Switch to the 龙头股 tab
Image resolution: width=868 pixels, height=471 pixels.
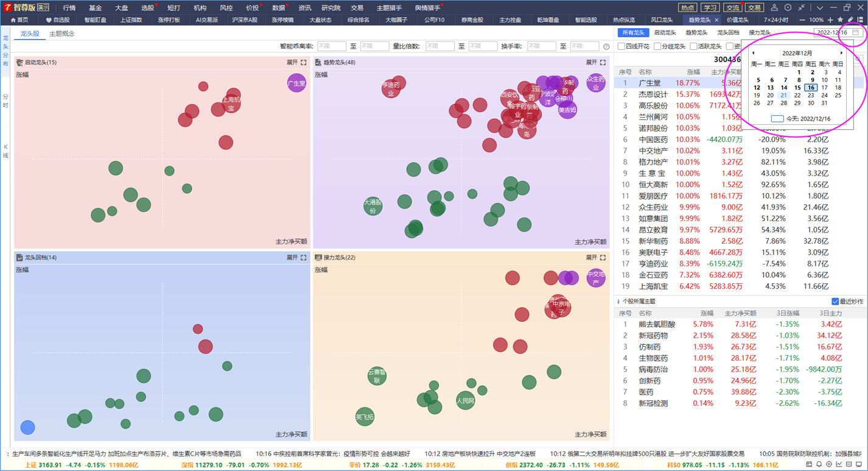[x=30, y=34]
